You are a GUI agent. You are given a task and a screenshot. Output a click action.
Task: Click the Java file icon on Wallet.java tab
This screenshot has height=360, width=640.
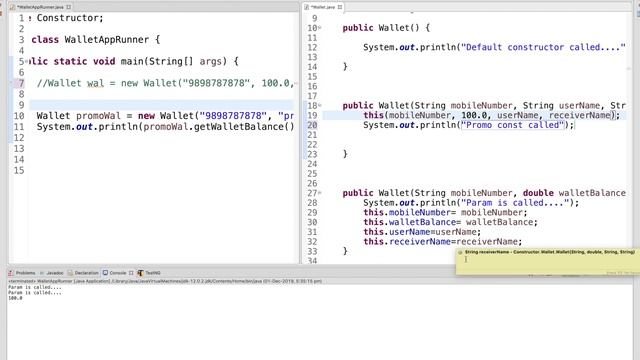pos(307,7)
